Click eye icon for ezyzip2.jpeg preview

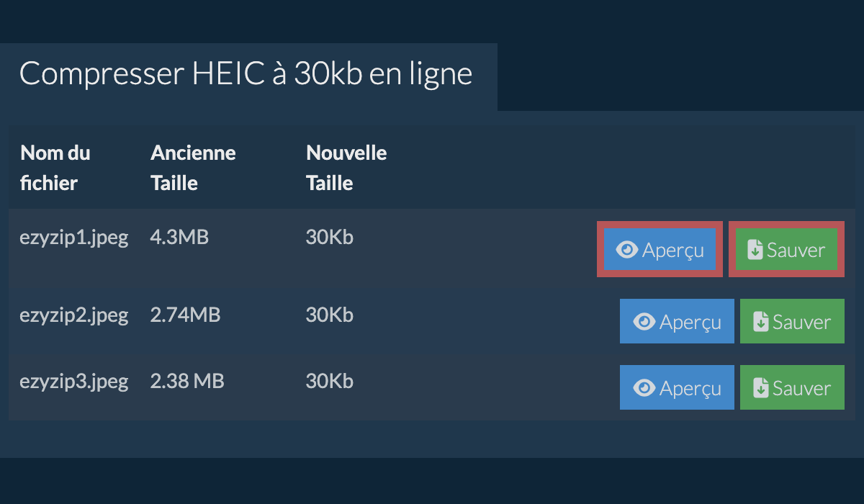(644, 322)
